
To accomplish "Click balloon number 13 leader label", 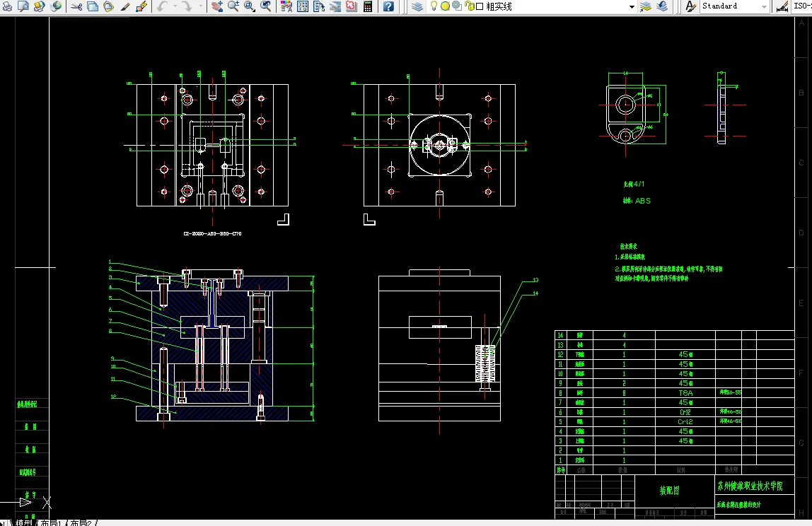I will pyautogui.click(x=535, y=280).
